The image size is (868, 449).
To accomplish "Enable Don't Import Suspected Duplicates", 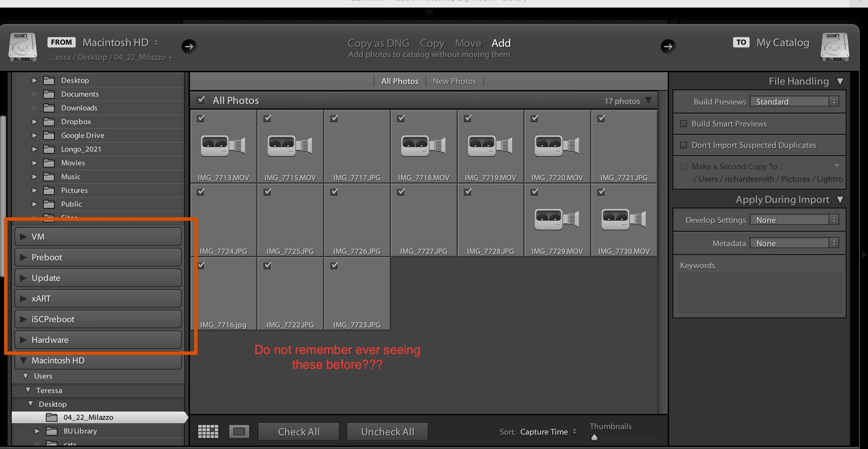I will pyautogui.click(x=684, y=145).
